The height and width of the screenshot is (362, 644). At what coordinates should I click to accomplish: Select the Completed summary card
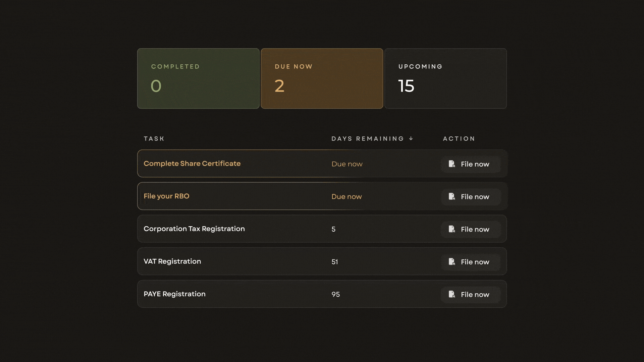(198, 78)
